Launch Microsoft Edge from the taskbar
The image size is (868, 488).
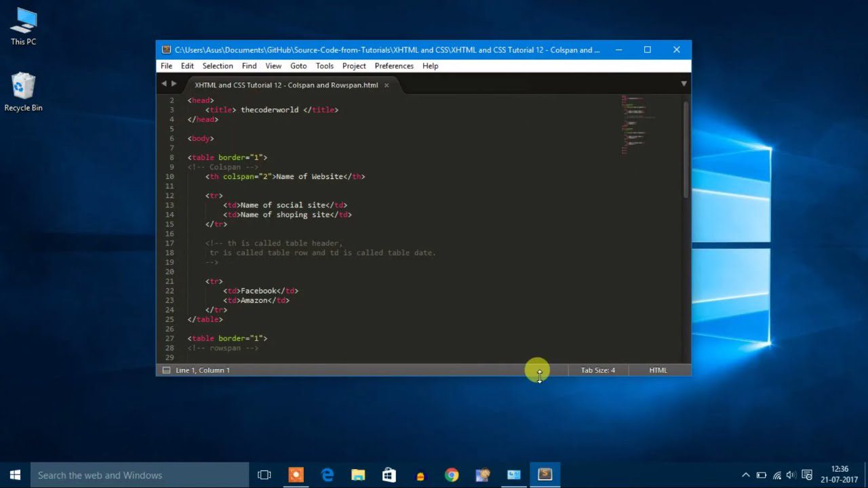click(328, 475)
